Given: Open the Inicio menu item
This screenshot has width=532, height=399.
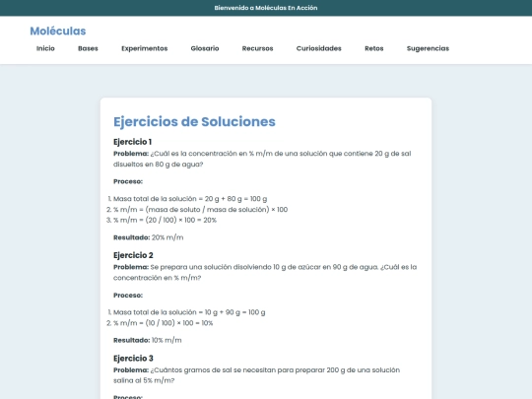Looking at the screenshot, I should (x=45, y=48).
